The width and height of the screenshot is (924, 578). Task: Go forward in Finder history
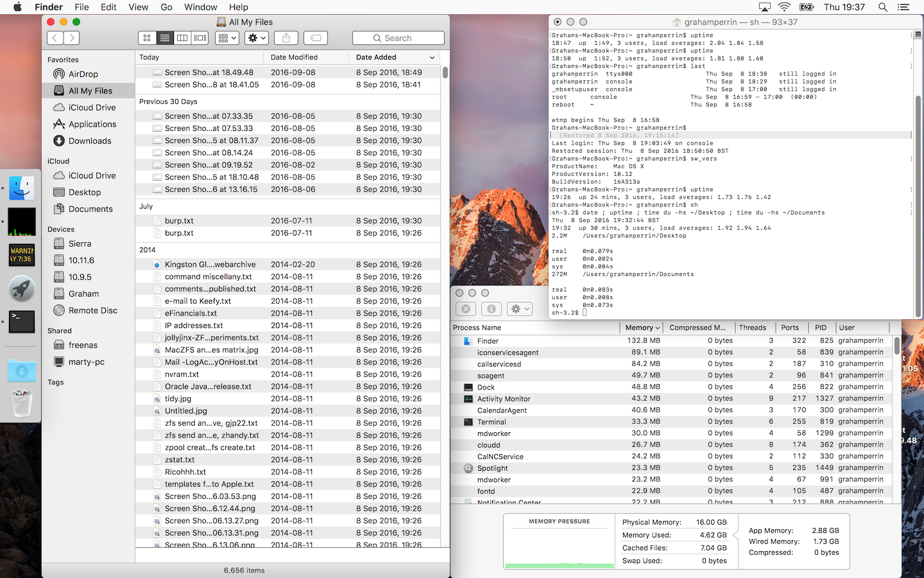pos(72,38)
